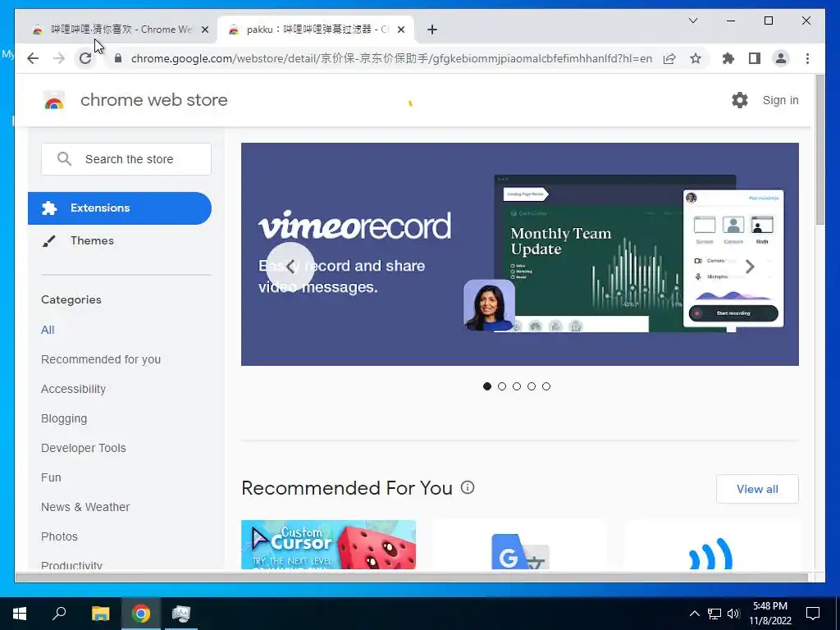Click the horizontal page scrollbar
840x630 pixels.
point(412,577)
